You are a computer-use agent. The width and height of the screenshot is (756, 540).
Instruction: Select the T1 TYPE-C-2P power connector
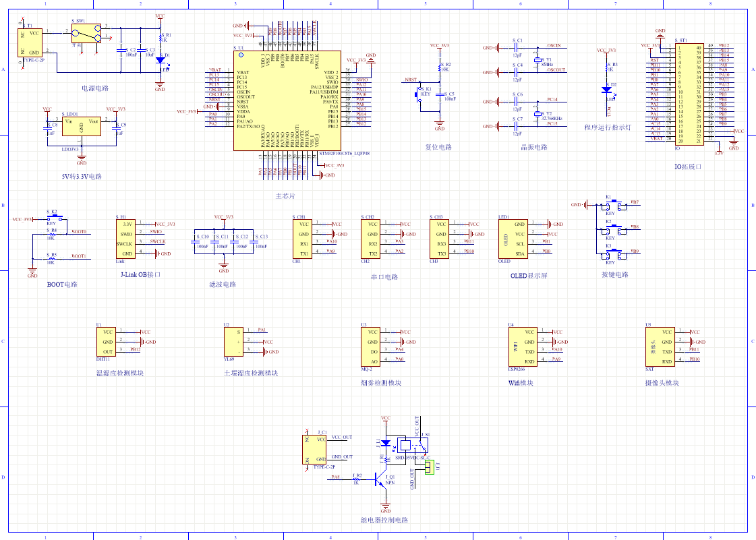click(30, 42)
